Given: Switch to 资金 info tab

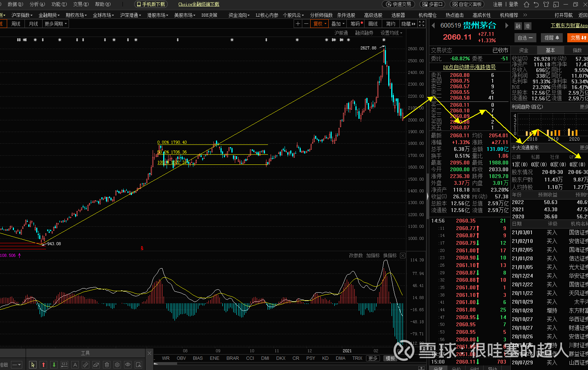Looking at the screenshot, I should coord(524,50).
